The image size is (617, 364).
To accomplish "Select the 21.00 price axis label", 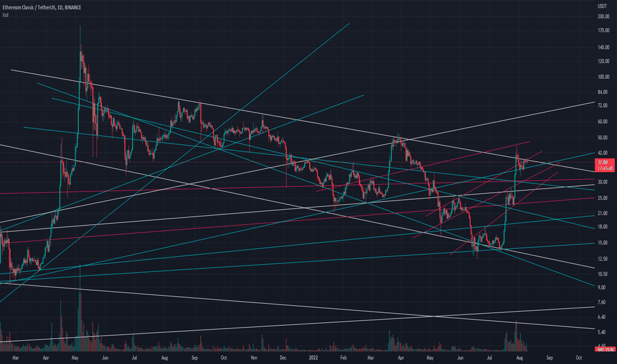I will pyautogui.click(x=602, y=214).
